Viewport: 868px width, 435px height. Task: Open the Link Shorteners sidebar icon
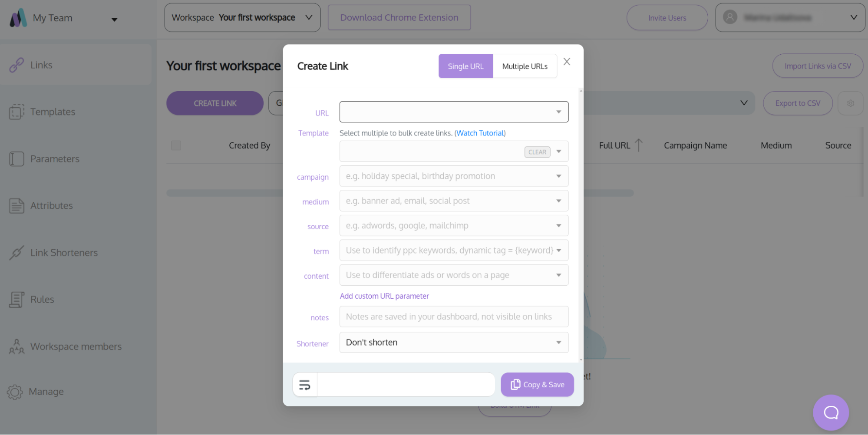[17, 253]
